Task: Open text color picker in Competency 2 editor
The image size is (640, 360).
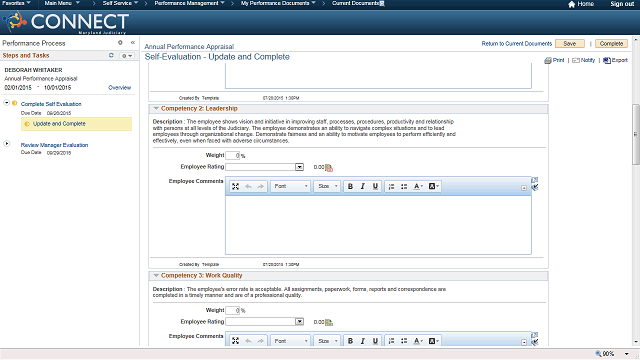Action: point(418,187)
